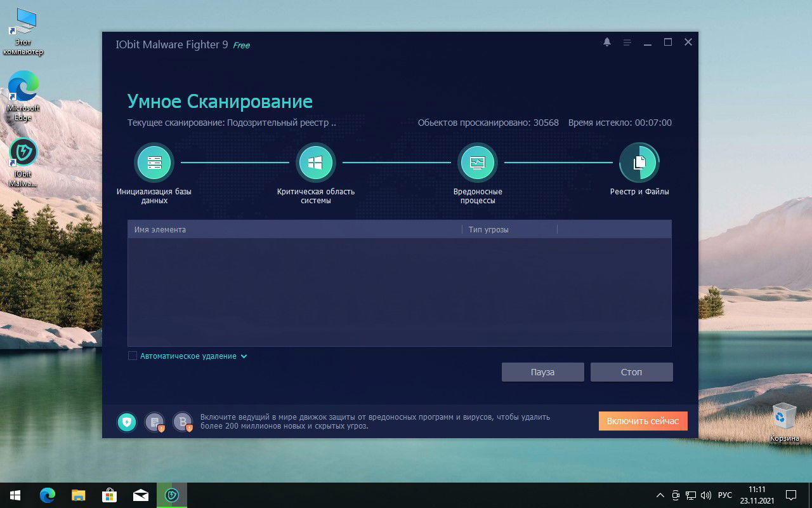Open the Этот компьютер desktop shortcut
Image resolution: width=812 pixels, height=508 pixels.
click(x=23, y=32)
